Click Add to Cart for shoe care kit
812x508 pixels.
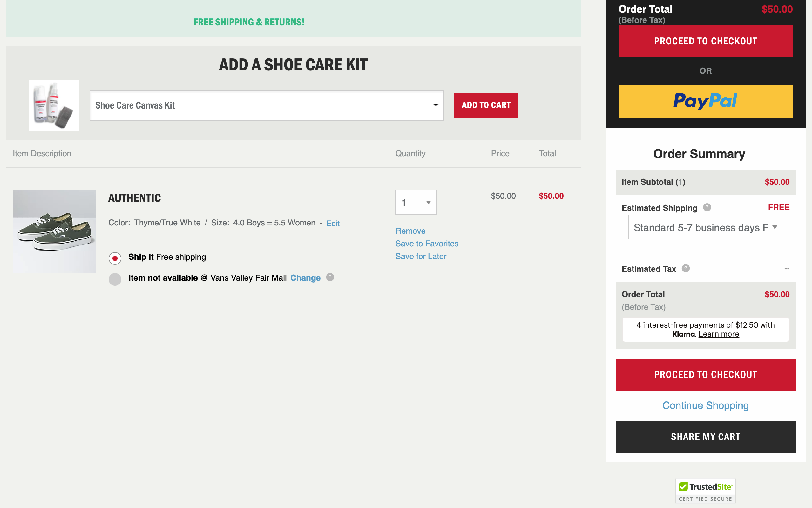coord(486,105)
